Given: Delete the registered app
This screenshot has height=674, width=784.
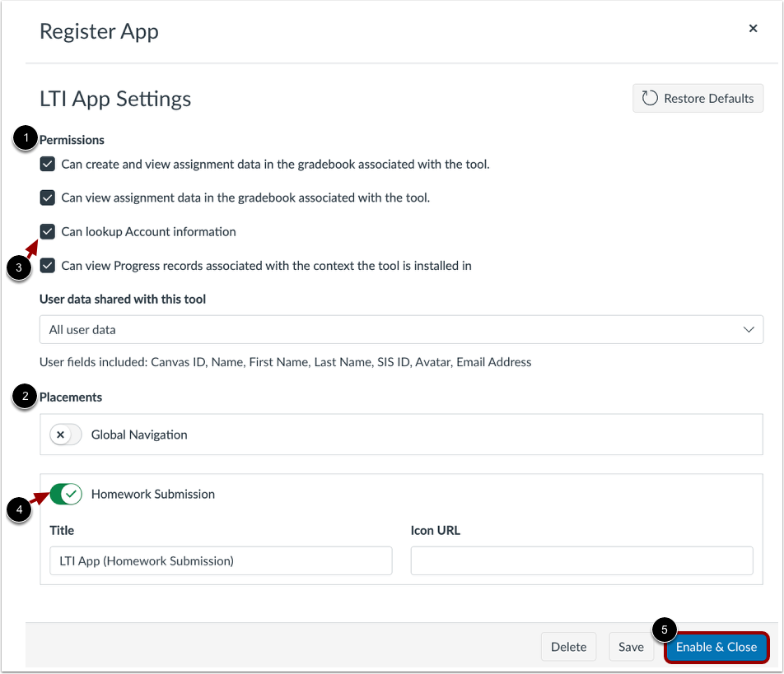Looking at the screenshot, I should (x=568, y=647).
